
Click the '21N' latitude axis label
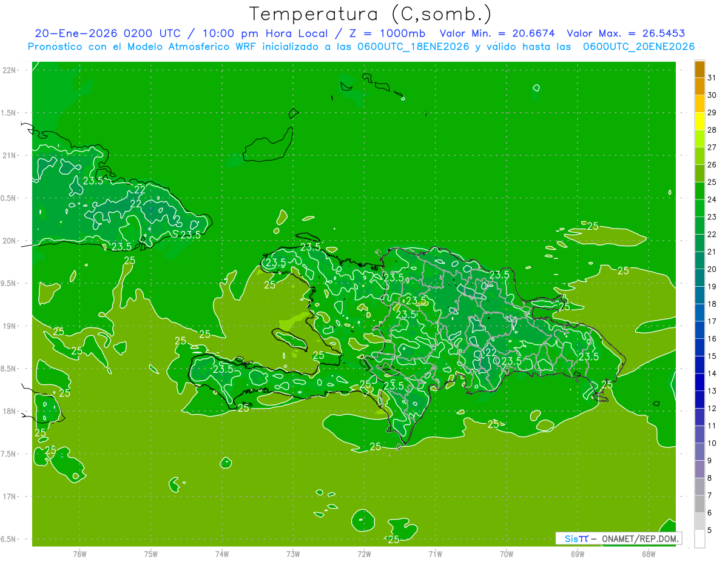pyautogui.click(x=10, y=155)
